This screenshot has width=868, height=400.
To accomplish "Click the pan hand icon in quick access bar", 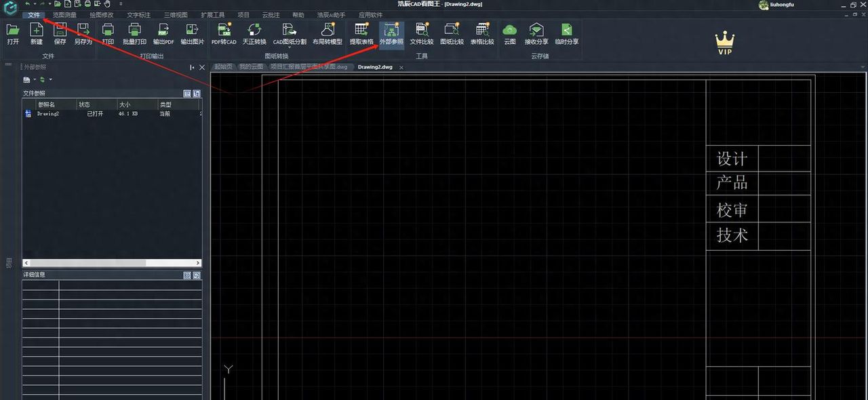I will [107, 4].
